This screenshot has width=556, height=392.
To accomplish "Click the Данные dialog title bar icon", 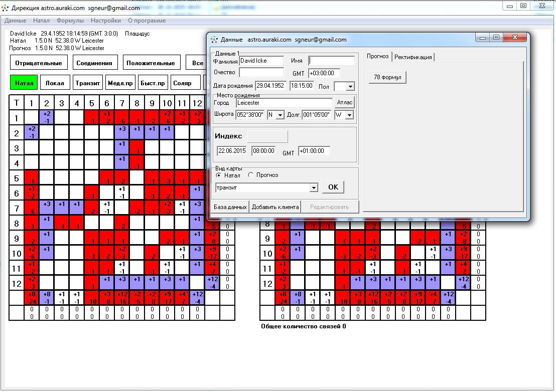I will (214, 40).
